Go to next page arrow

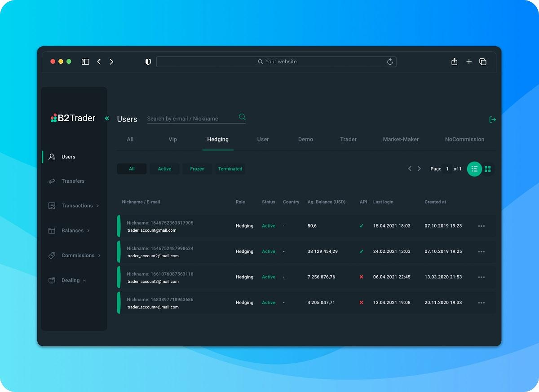(x=419, y=168)
